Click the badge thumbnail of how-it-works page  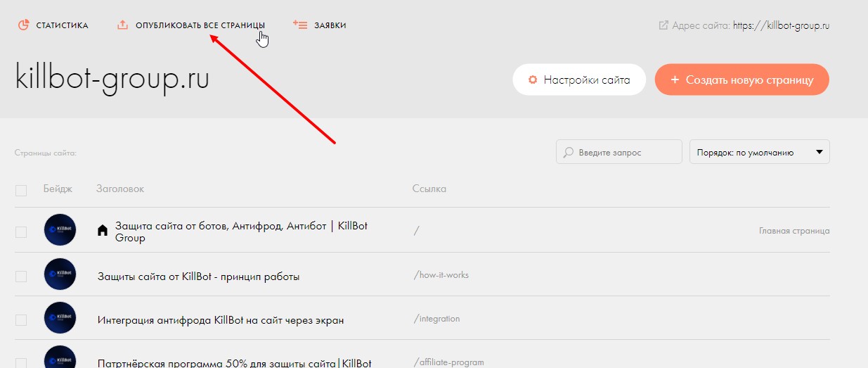tap(60, 274)
